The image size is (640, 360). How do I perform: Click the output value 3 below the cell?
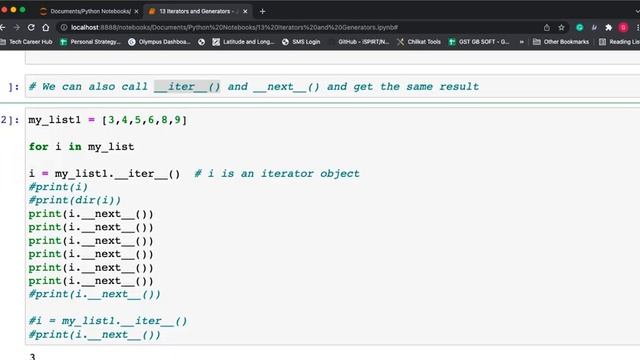click(33, 357)
